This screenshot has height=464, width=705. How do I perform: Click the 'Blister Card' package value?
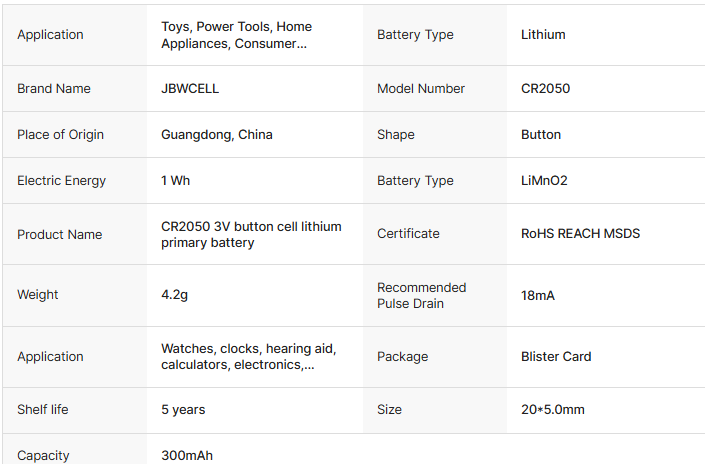(x=556, y=357)
